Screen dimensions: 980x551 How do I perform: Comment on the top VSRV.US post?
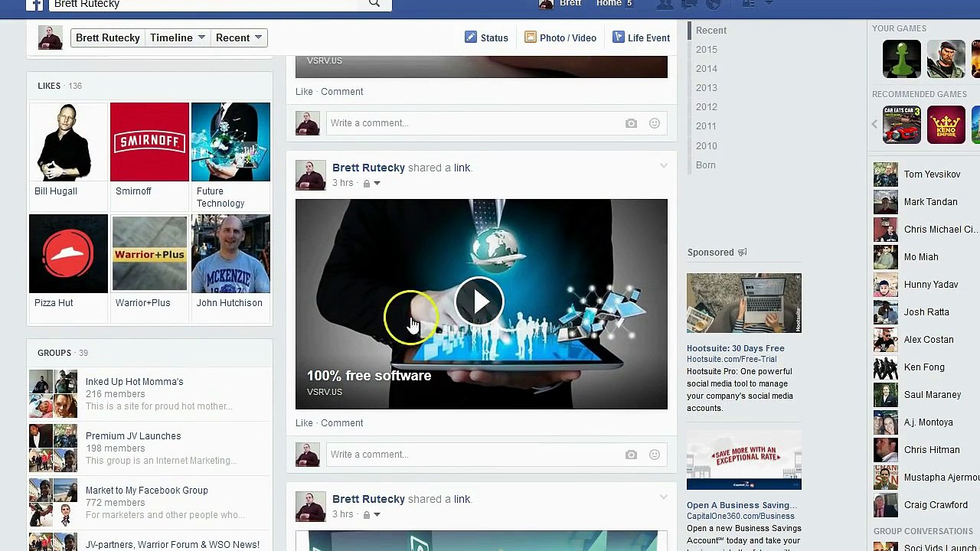pyautogui.click(x=341, y=92)
